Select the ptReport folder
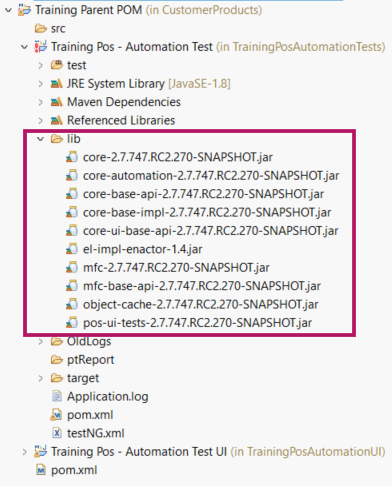 tap(90, 360)
